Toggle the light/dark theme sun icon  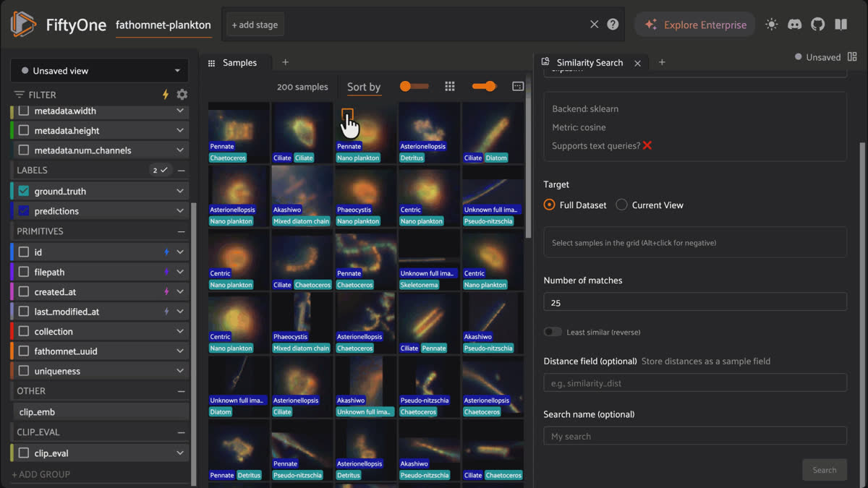tap(772, 25)
